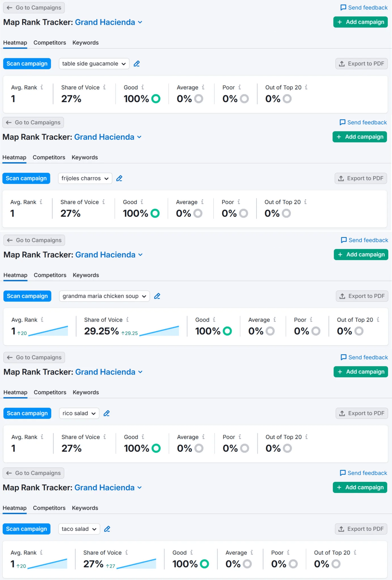Open the table side guacamole keyword dropdown
This screenshot has height=580, width=392.
tap(94, 64)
